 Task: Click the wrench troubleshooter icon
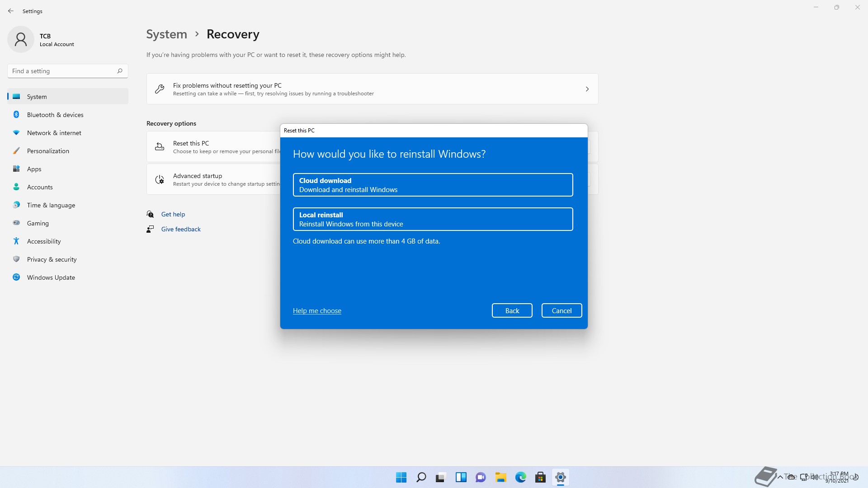(160, 89)
